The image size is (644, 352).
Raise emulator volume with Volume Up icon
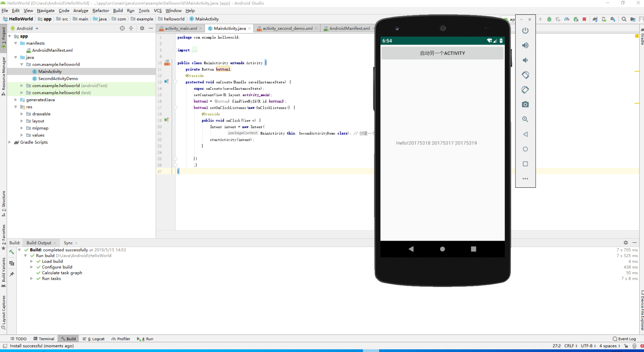tap(525, 45)
